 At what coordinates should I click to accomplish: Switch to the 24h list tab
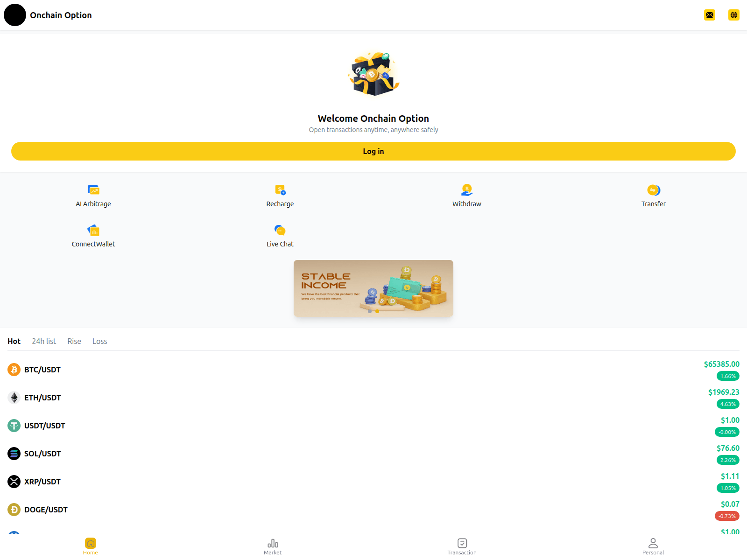(44, 341)
